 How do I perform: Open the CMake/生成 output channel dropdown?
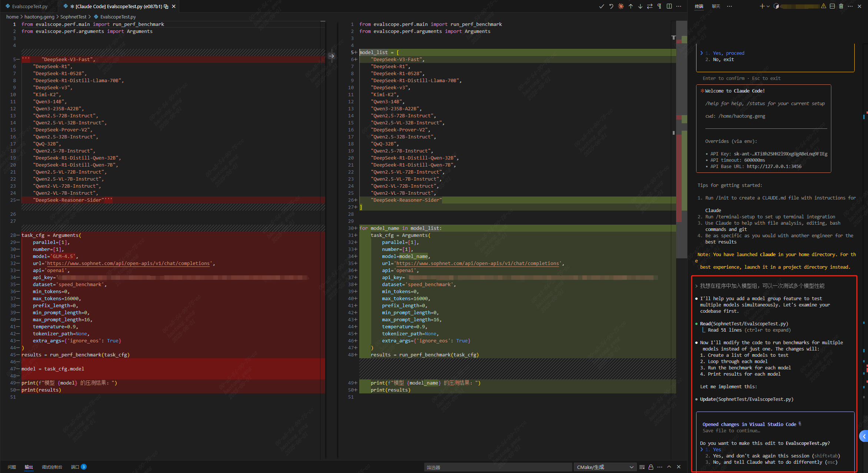605,467
